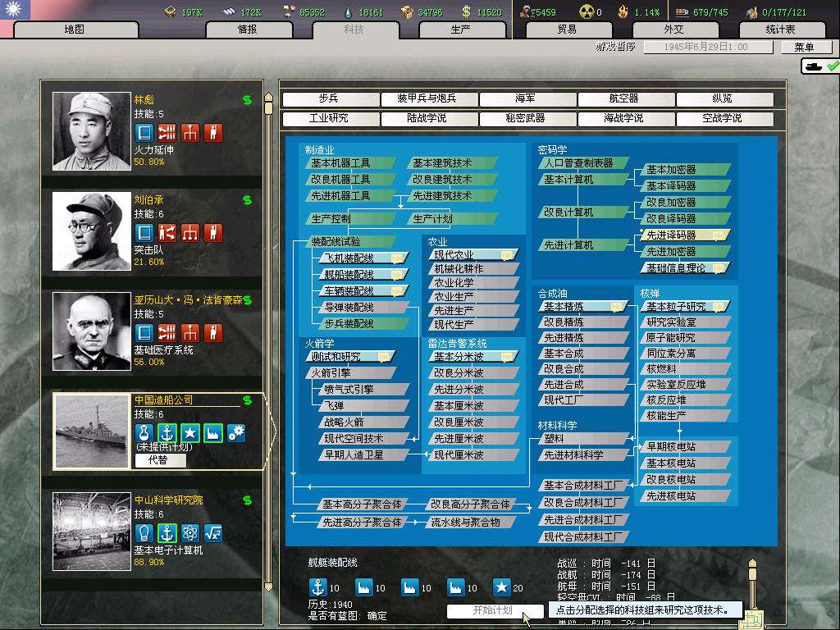This screenshot has width=840, height=630.
Task: Click the 代替 button under 中国造船公司
Action: [160, 460]
